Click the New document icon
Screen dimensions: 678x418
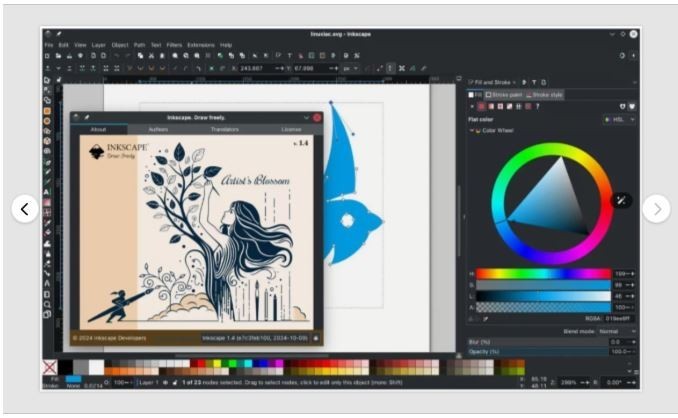pyautogui.click(x=48, y=56)
